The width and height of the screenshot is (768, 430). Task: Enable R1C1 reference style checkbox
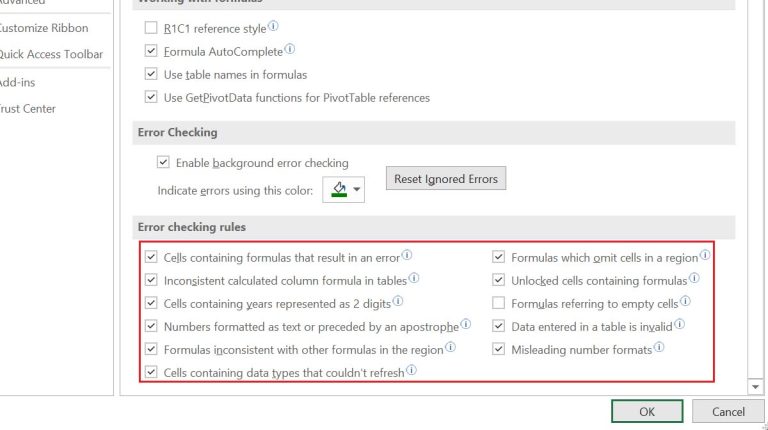click(x=151, y=27)
